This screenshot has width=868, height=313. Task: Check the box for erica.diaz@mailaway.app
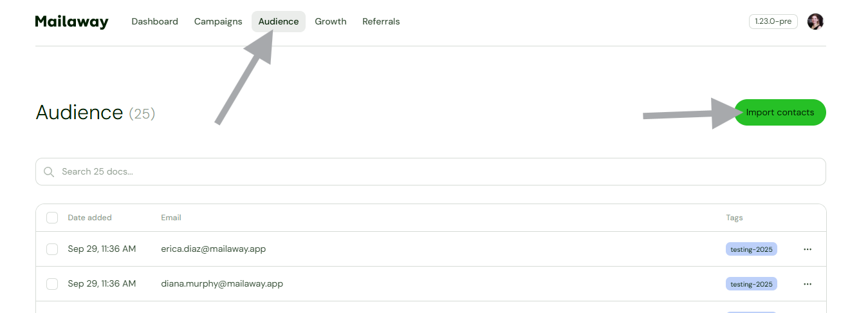[52, 249]
